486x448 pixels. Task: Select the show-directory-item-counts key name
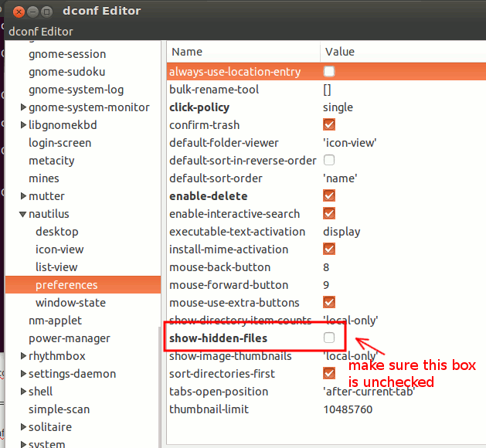[x=240, y=321]
